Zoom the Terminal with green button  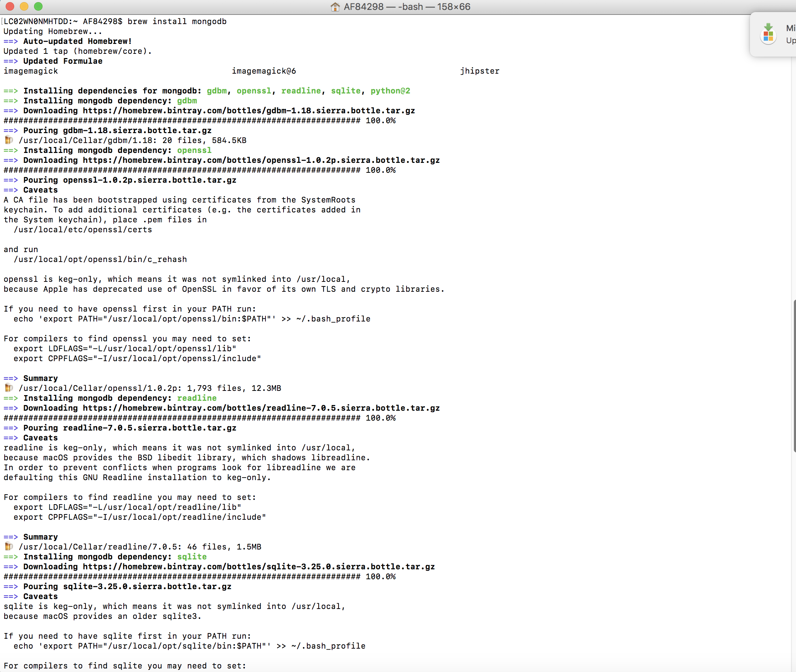click(x=38, y=6)
